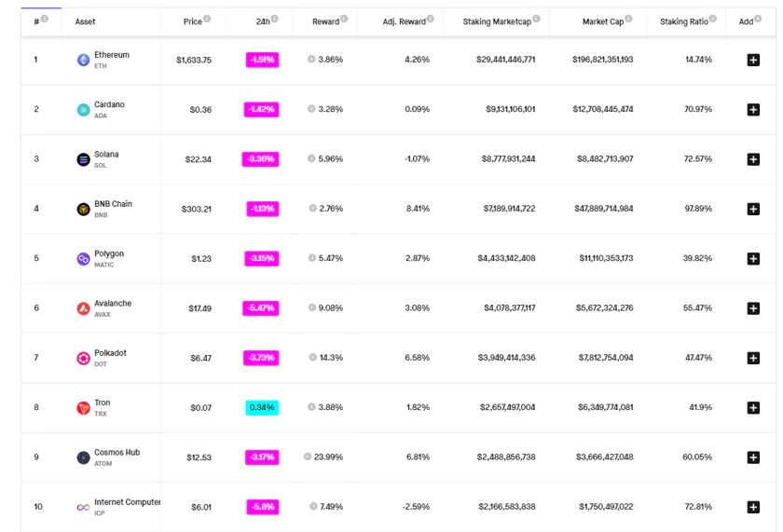Add Avalanche using its plus icon
The height and width of the screenshot is (532, 783).
(x=753, y=307)
